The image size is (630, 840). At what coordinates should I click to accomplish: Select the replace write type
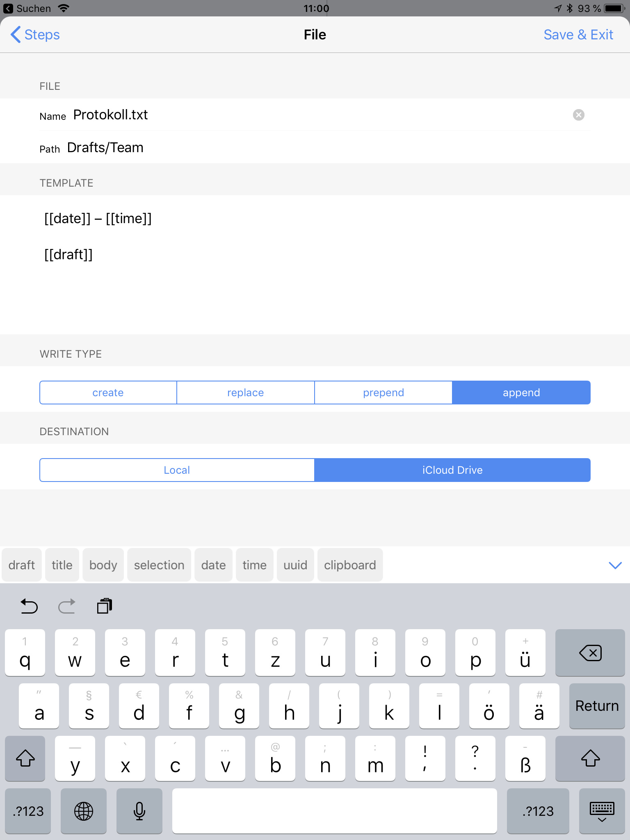pyautogui.click(x=245, y=393)
